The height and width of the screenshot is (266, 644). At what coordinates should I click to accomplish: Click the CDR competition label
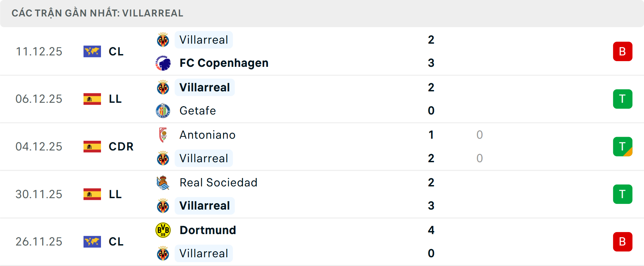click(121, 146)
